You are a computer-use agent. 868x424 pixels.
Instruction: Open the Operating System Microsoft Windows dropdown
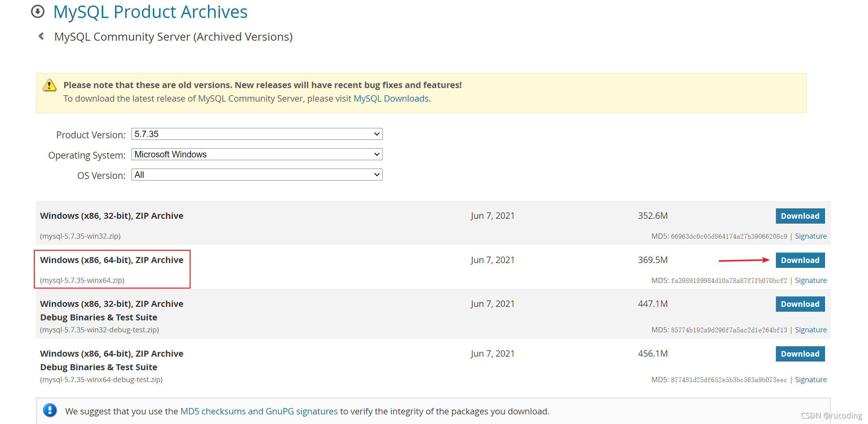point(257,154)
